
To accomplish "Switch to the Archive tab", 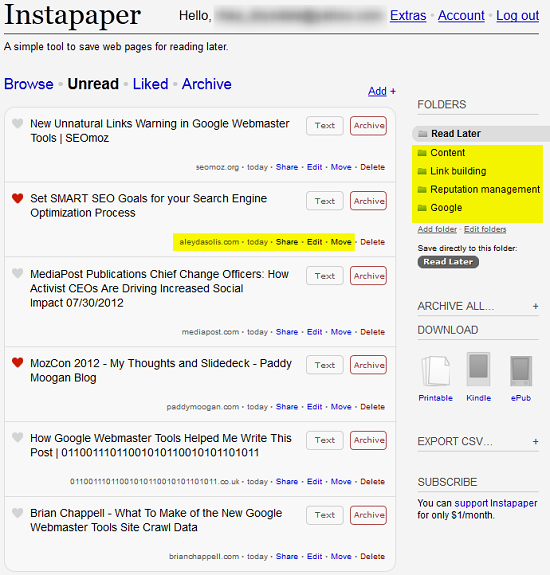I will tap(207, 84).
